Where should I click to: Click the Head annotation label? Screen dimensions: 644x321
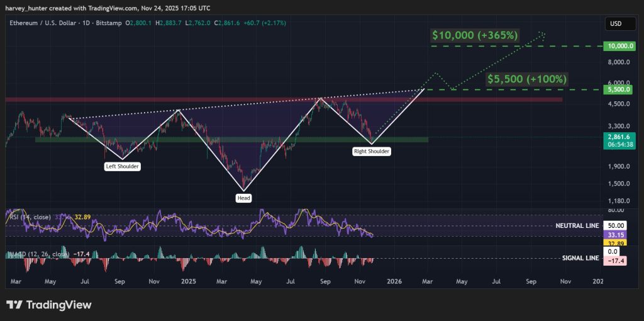coord(243,198)
